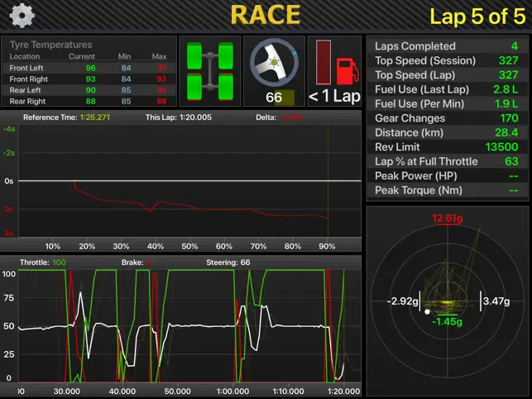
Task: Select the Front Right tyre row
Action: (x=89, y=79)
